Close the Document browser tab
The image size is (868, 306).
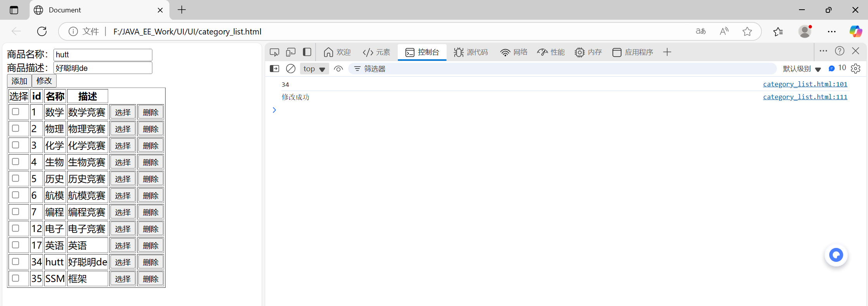click(160, 10)
